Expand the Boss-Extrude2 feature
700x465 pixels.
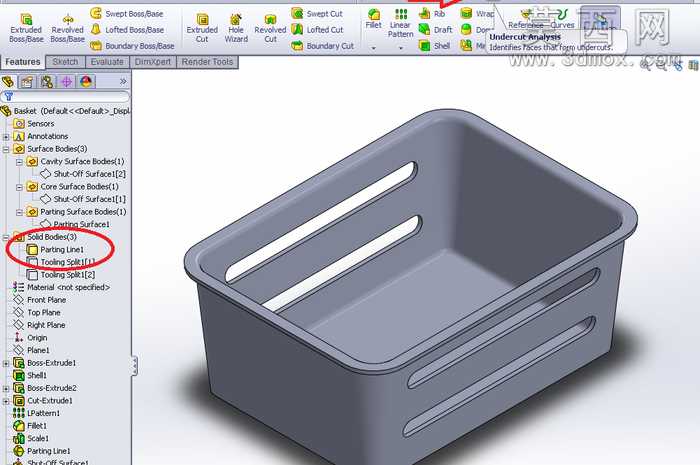coord(6,389)
